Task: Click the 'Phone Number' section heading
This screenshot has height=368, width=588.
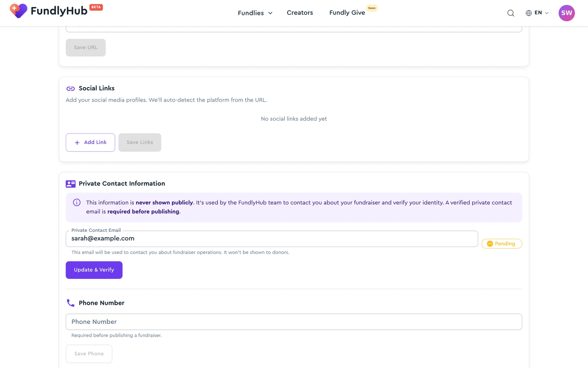Action: click(x=101, y=303)
